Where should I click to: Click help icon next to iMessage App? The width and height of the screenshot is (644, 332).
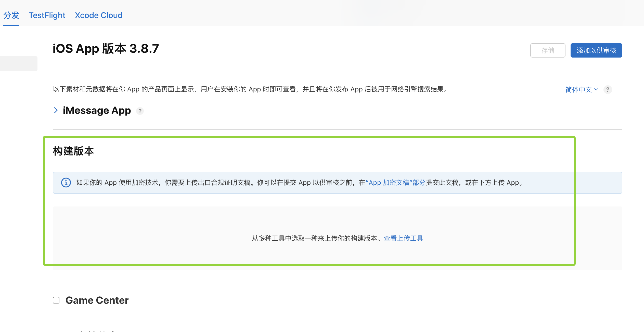(x=140, y=111)
